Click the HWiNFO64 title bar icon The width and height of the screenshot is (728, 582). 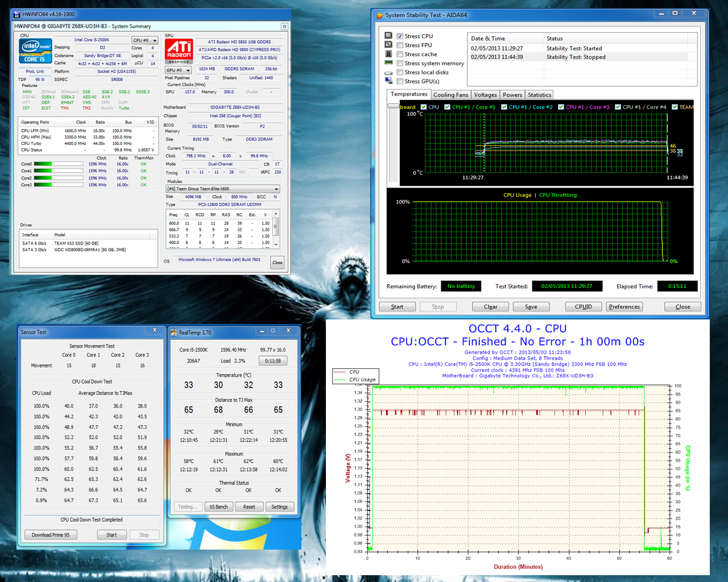point(17,14)
